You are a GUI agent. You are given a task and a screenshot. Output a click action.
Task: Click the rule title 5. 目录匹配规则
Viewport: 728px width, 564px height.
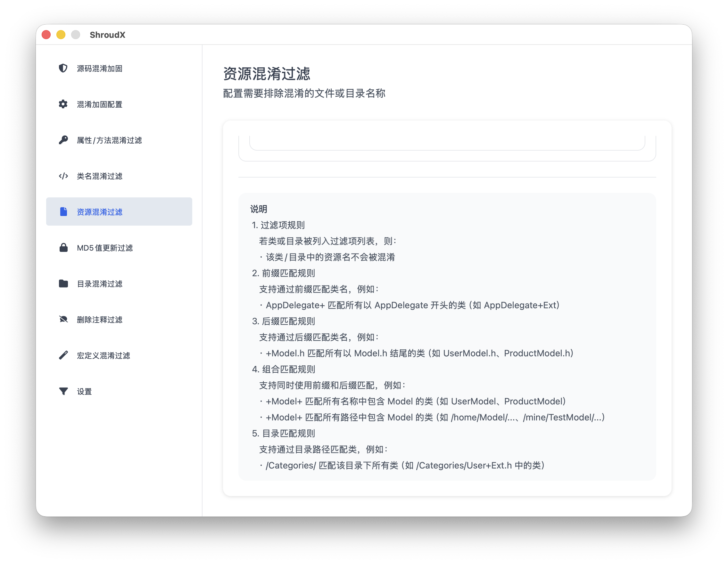click(283, 433)
